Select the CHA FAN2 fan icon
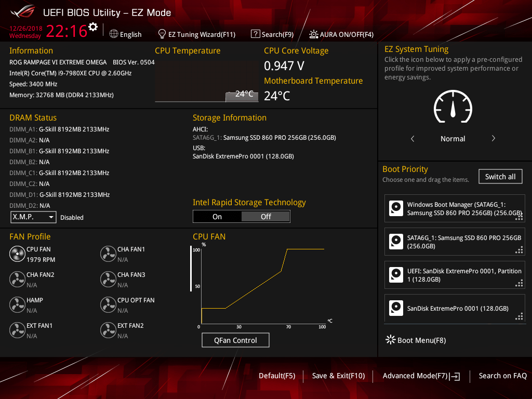Screen dimensions: 532x399 tap(17, 279)
